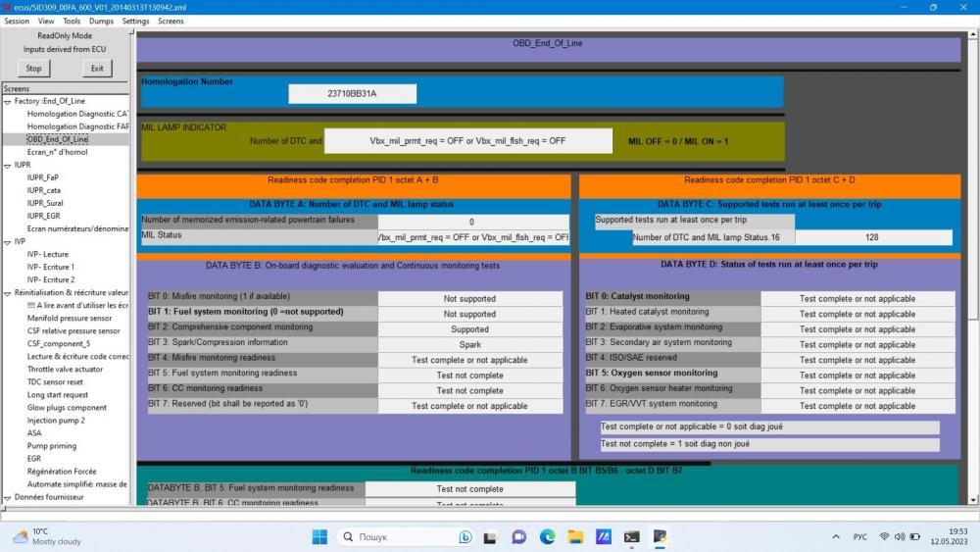
Task: Select Régénération Forcée item
Action: (61, 472)
